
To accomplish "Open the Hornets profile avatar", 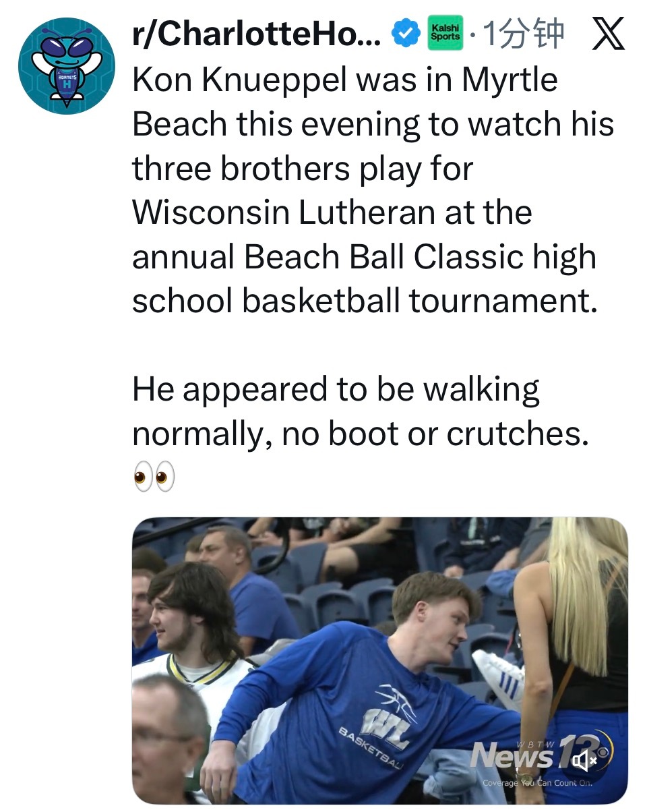I will [65, 66].
